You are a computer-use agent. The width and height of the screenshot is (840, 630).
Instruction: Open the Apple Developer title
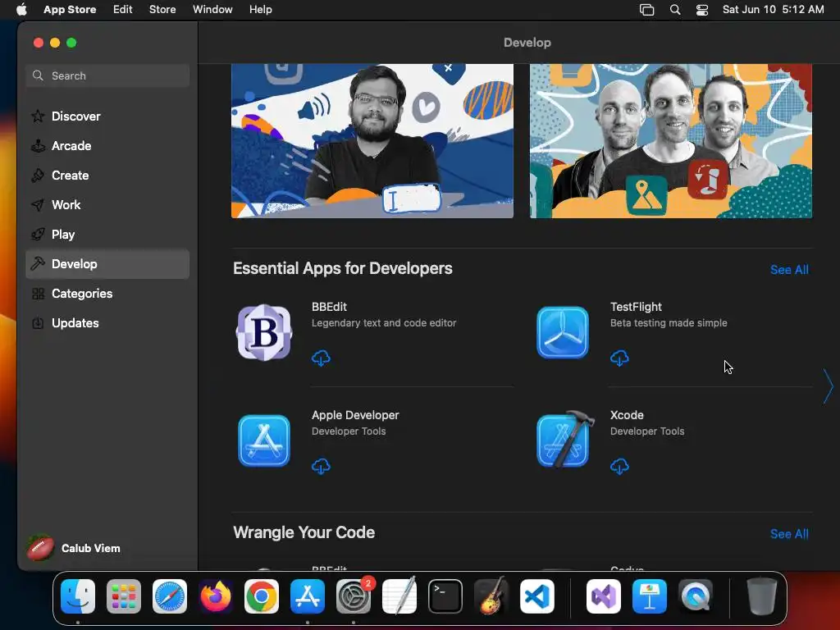click(355, 415)
